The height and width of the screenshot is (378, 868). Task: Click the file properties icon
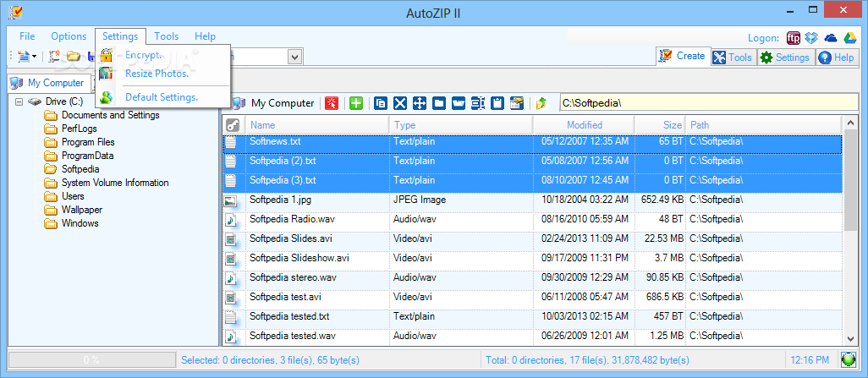tap(516, 103)
